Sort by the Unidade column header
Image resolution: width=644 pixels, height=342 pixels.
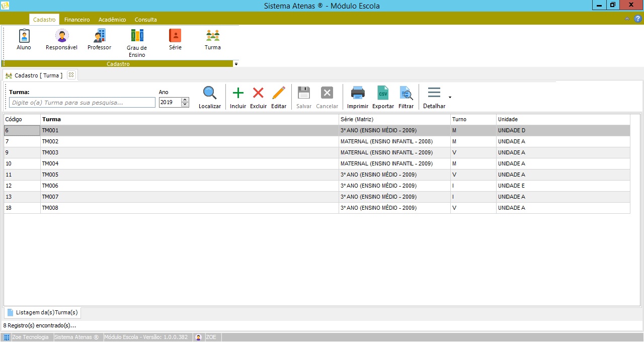click(563, 119)
